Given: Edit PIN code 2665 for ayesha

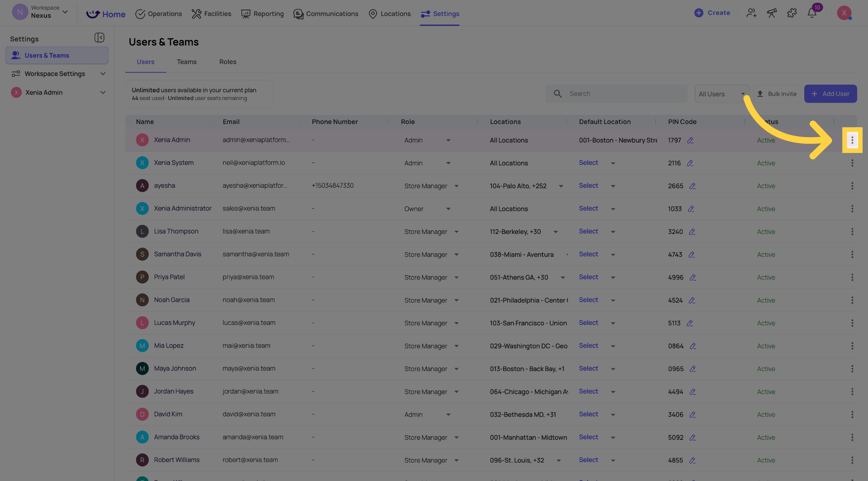Looking at the screenshot, I should click(693, 186).
